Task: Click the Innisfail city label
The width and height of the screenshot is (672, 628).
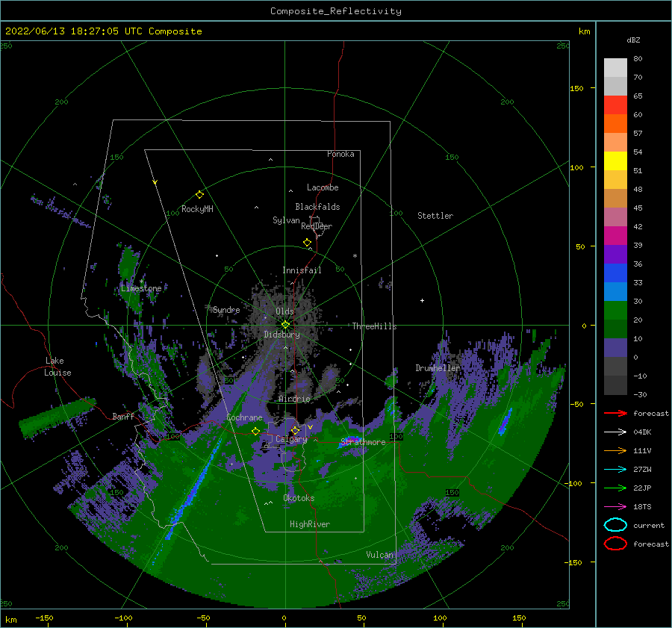Action: (302, 270)
